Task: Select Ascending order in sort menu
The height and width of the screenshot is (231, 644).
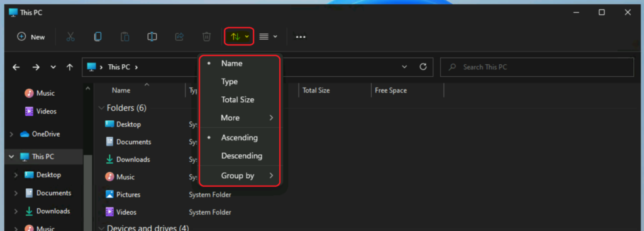Action: [240, 138]
